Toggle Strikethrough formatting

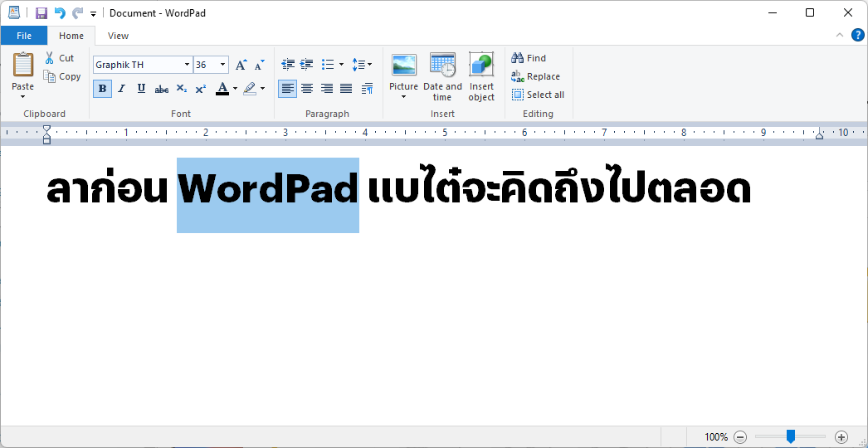[x=162, y=89]
